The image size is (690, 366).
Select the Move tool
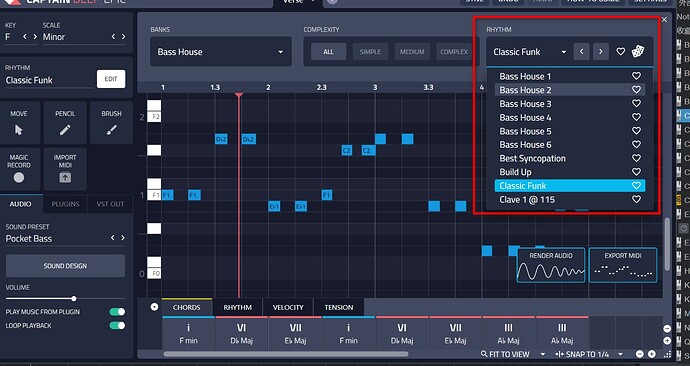click(x=19, y=123)
